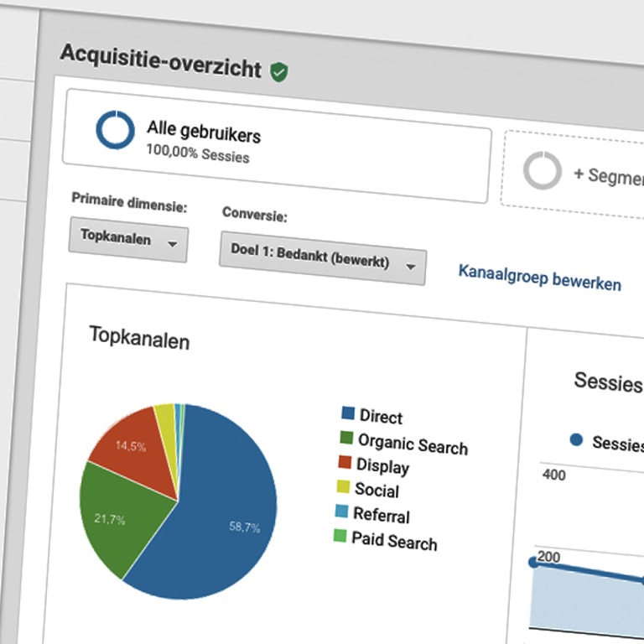
Task: Click the grey add-segment donut icon
Action: click(x=543, y=170)
